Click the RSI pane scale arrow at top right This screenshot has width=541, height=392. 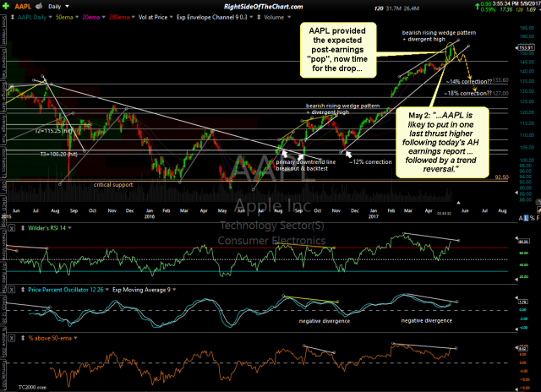[516, 237]
